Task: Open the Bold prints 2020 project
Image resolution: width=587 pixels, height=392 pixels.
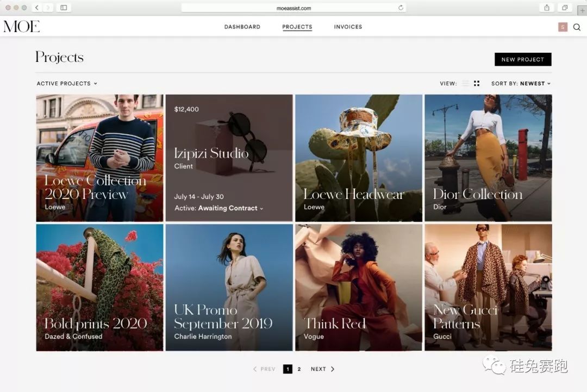Action: pyautogui.click(x=99, y=288)
